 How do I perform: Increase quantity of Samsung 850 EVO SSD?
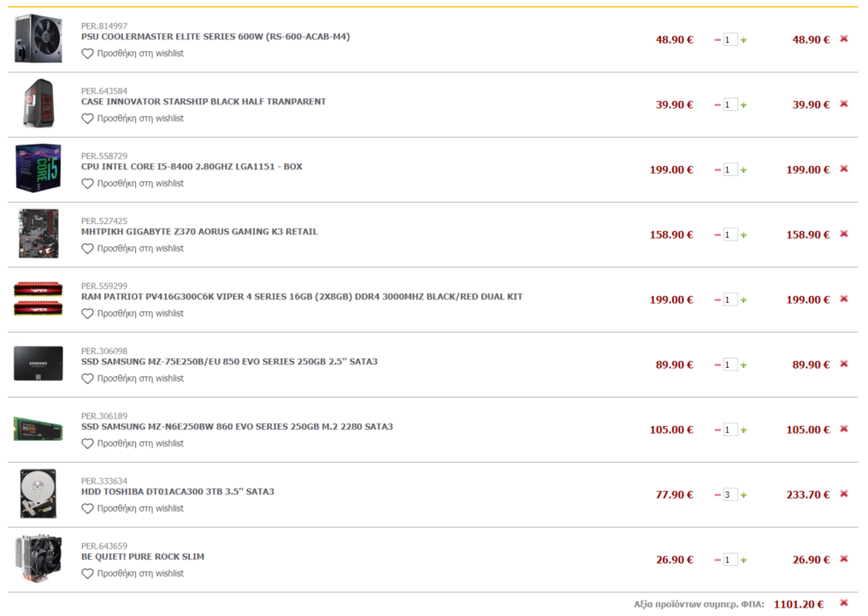pyautogui.click(x=743, y=365)
